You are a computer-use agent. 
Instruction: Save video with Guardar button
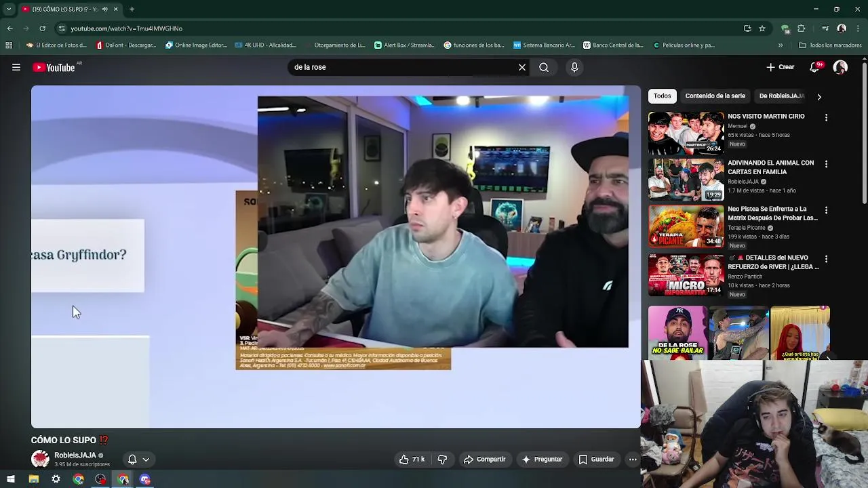tap(596, 460)
